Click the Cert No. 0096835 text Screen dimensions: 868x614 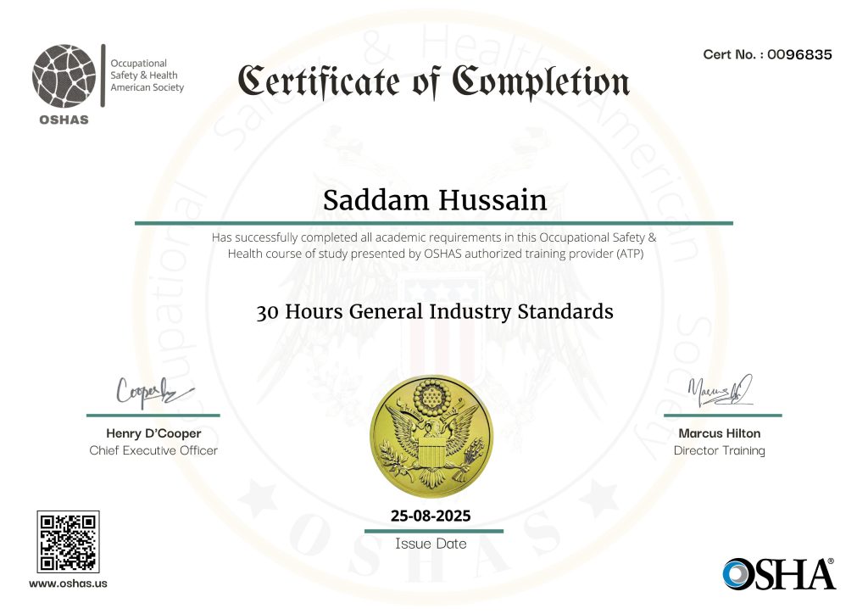767,54
